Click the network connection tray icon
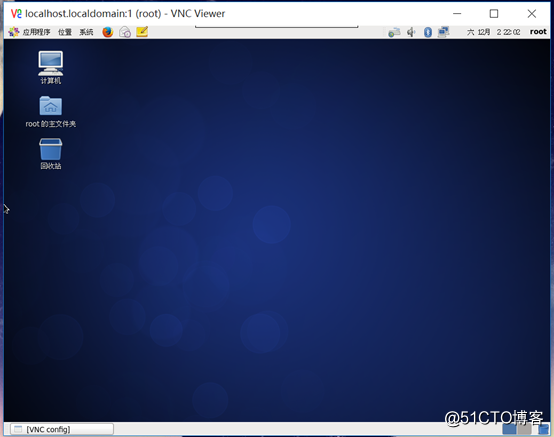This screenshot has height=437, width=554. (394, 32)
